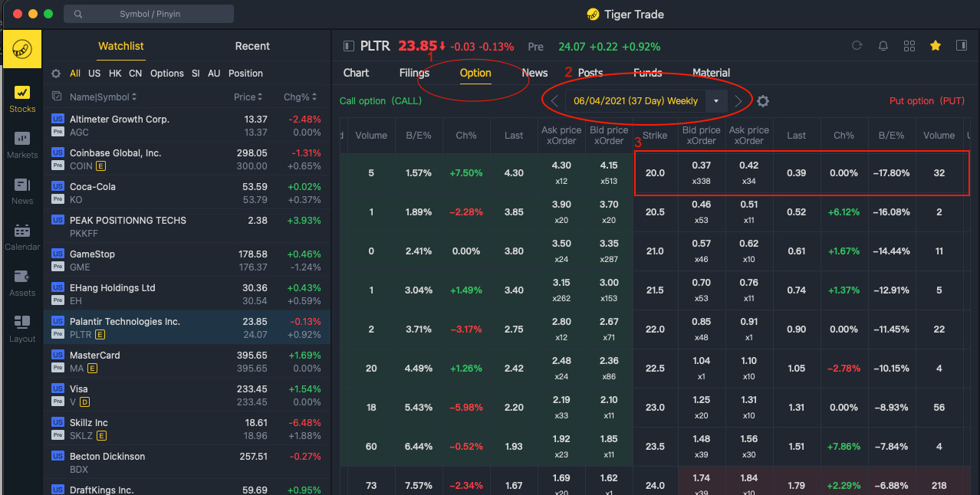Filter the watchlist by HK stocks

(115, 74)
